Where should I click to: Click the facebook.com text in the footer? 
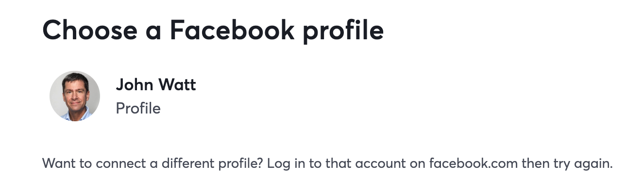(x=473, y=163)
